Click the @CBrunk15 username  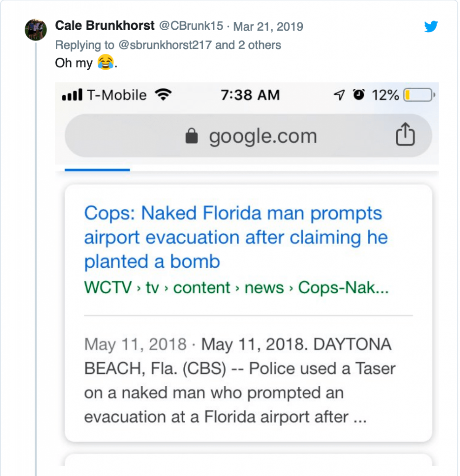(191, 26)
